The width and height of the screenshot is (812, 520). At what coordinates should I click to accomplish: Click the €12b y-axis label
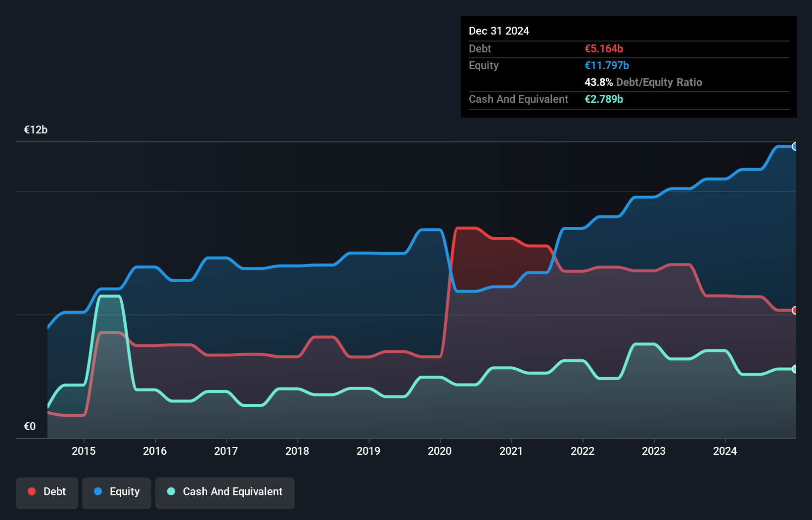tap(36, 130)
